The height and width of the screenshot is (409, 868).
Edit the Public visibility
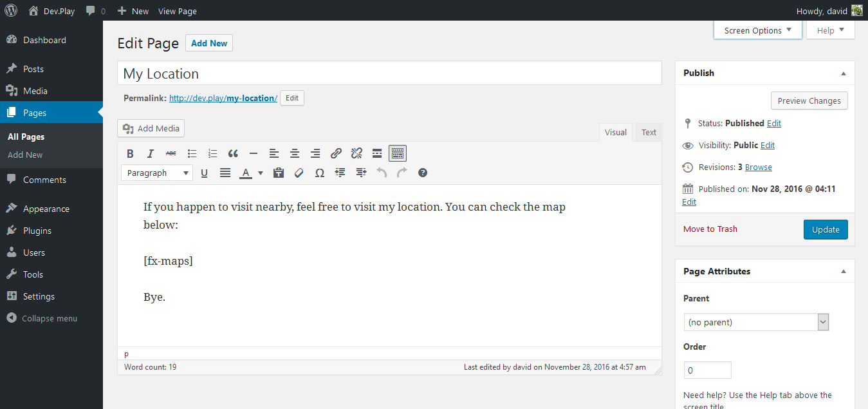point(768,145)
